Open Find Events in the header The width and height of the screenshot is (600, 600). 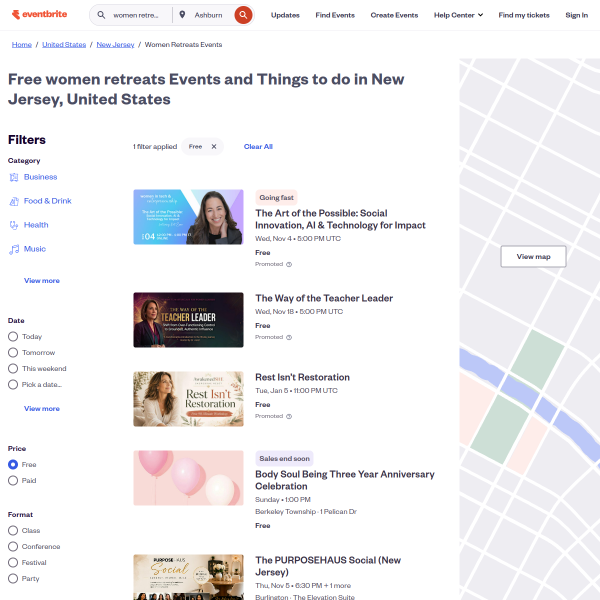point(335,15)
